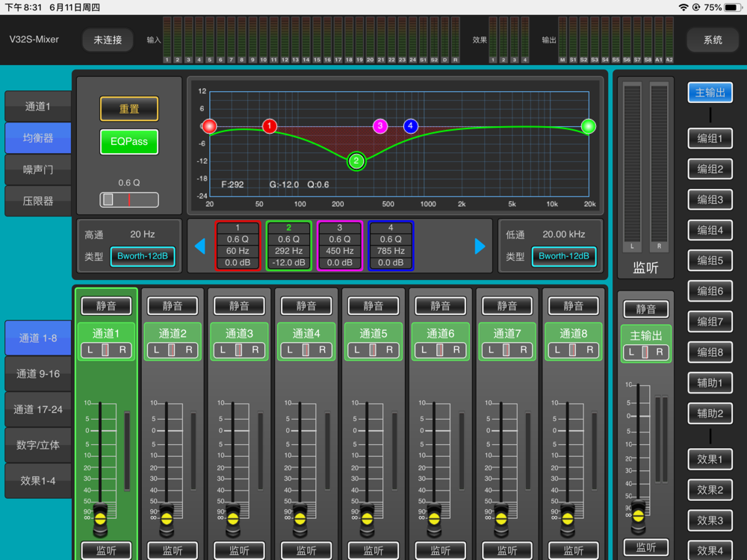Select green EQ band 2 node on graph
This screenshot has height=560, width=747.
[x=356, y=161]
